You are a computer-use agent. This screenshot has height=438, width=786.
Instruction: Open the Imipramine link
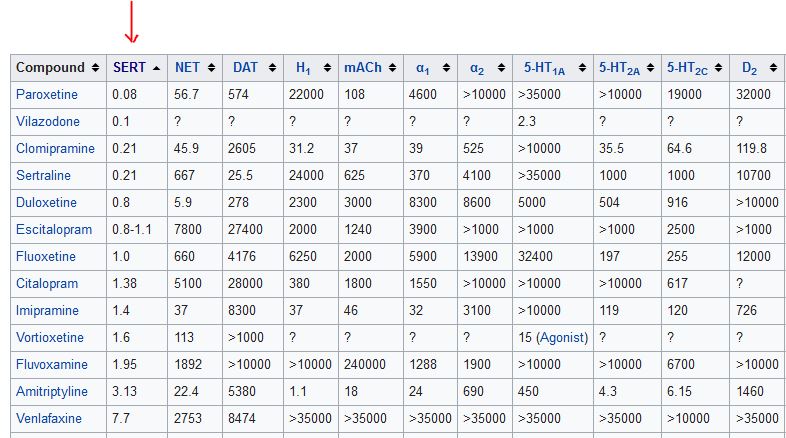click(47, 311)
